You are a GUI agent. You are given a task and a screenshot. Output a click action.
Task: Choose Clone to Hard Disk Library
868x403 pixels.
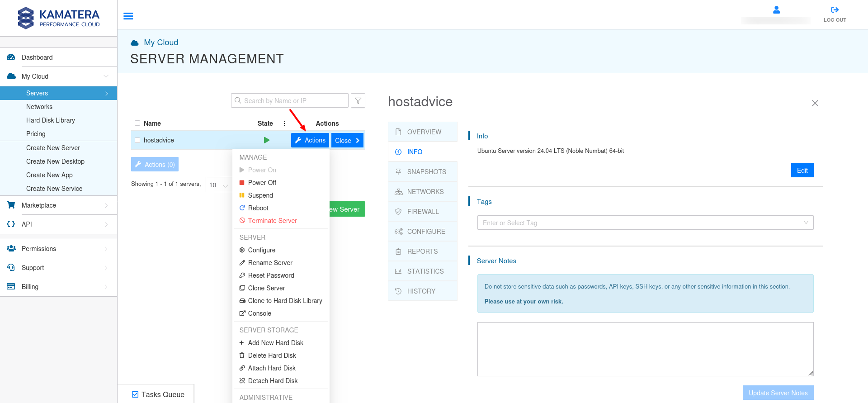[281, 301]
